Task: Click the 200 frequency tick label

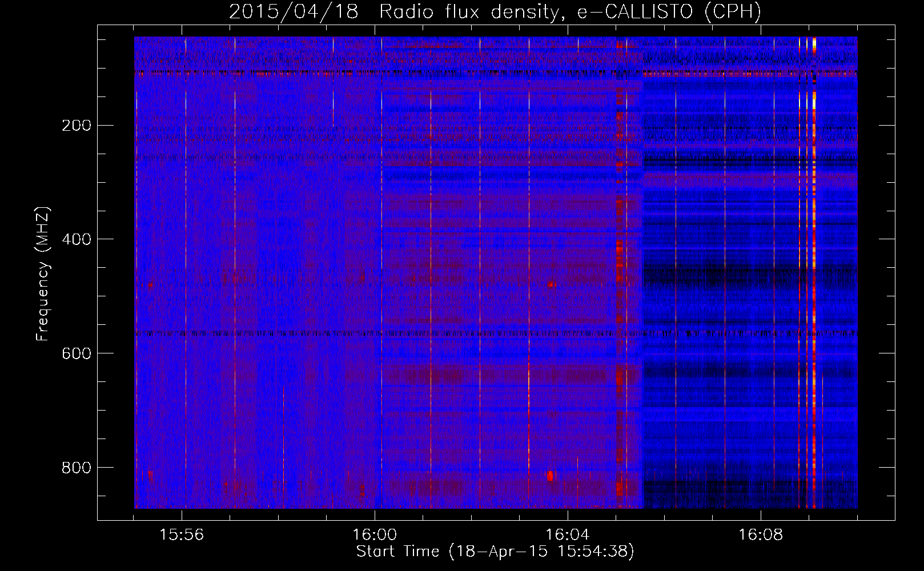Action: click(x=77, y=126)
